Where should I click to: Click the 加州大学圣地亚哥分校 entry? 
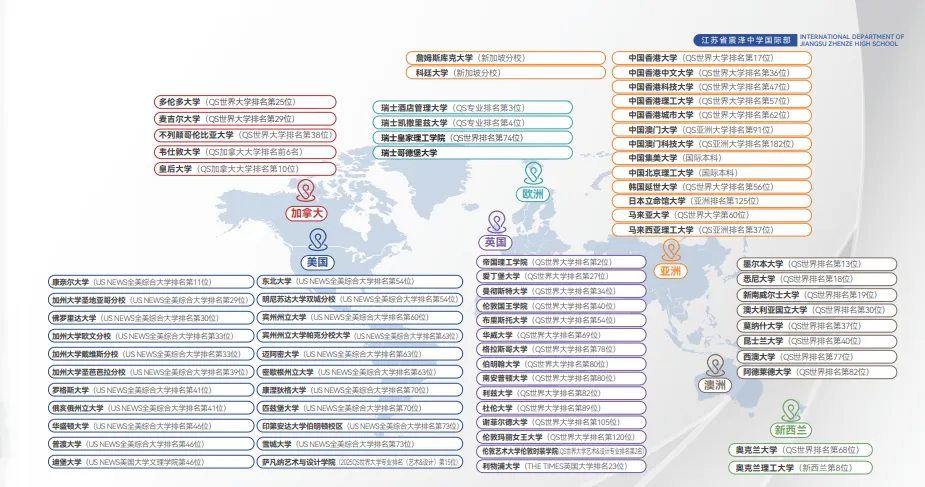[151, 300]
